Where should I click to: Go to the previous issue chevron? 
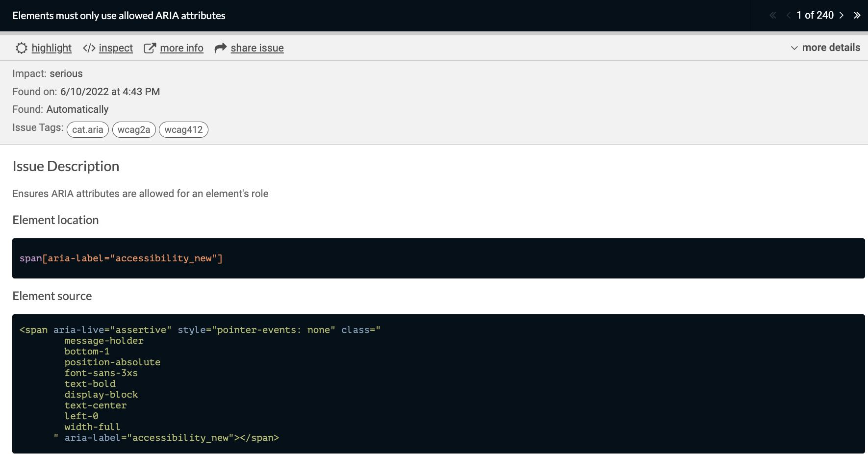tap(788, 15)
